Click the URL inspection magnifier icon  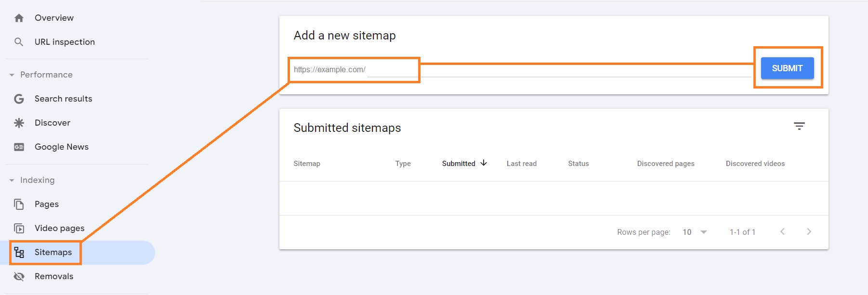pos(19,42)
